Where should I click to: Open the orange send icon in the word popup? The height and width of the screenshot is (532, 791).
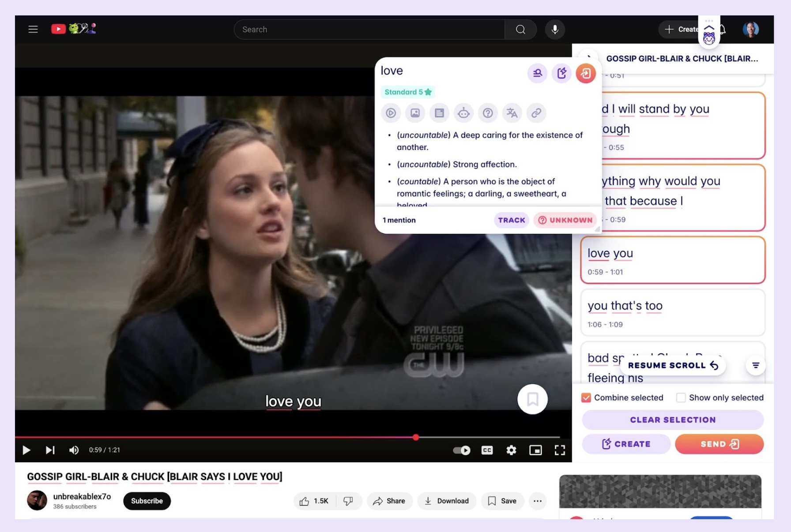pyautogui.click(x=586, y=73)
